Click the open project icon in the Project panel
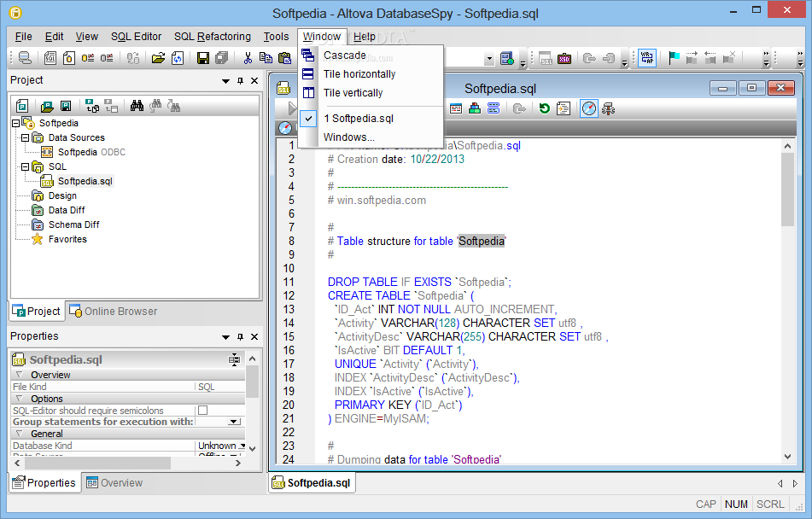Viewport: 812px width, 519px height. pyautogui.click(x=47, y=106)
